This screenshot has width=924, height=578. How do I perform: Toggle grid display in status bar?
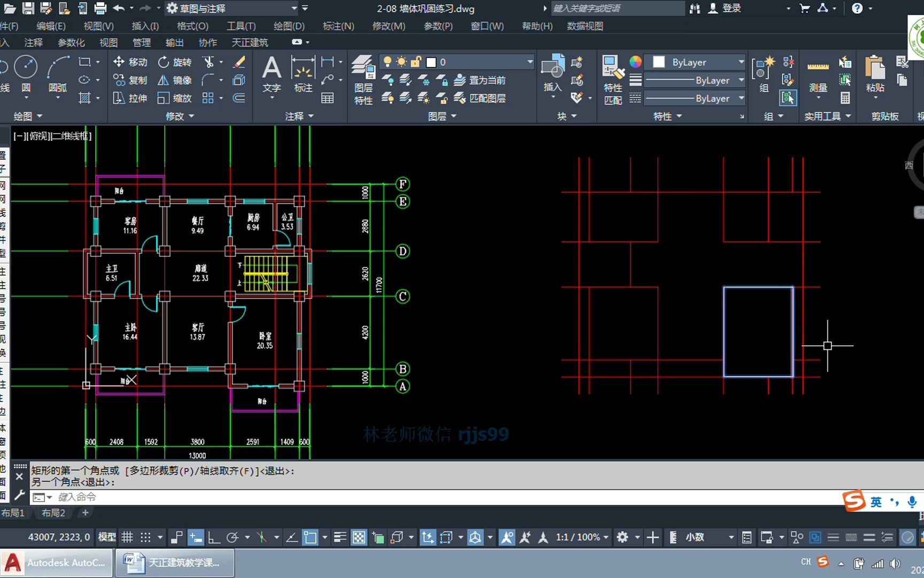(127, 537)
